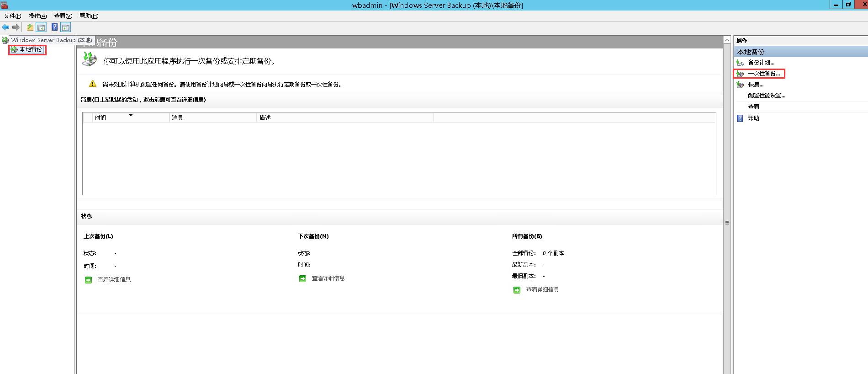The height and width of the screenshot is (374, 868).
Task: Restore down the wbadmin window
Action: pos(848,5)
